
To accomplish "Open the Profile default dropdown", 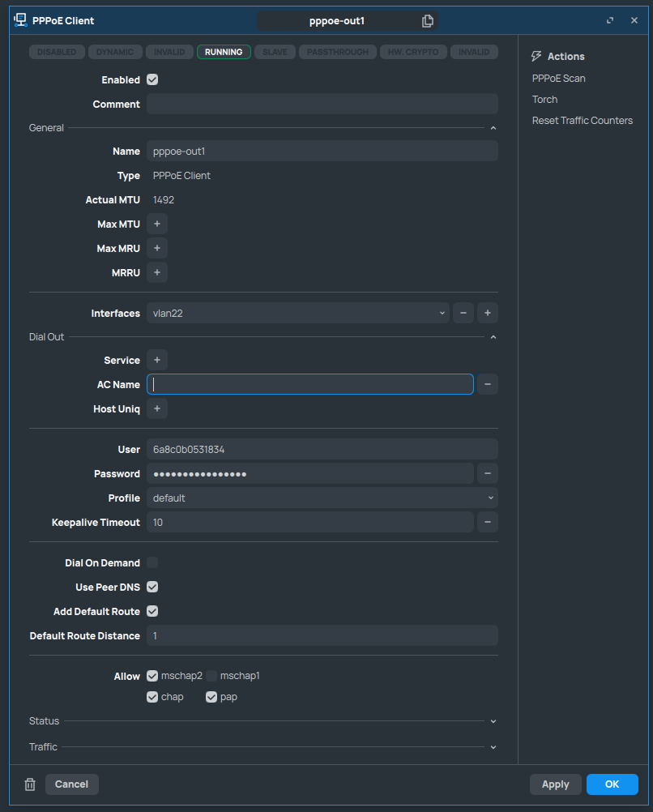I will [x=322, y=498].
